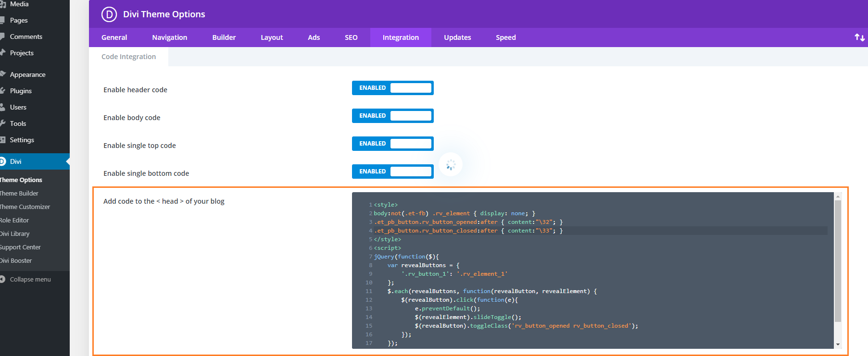Image resolution: width=868 pixels, height=356 pixels.
Task: Open the SEO tab
Action: click(x=351, y=37)
